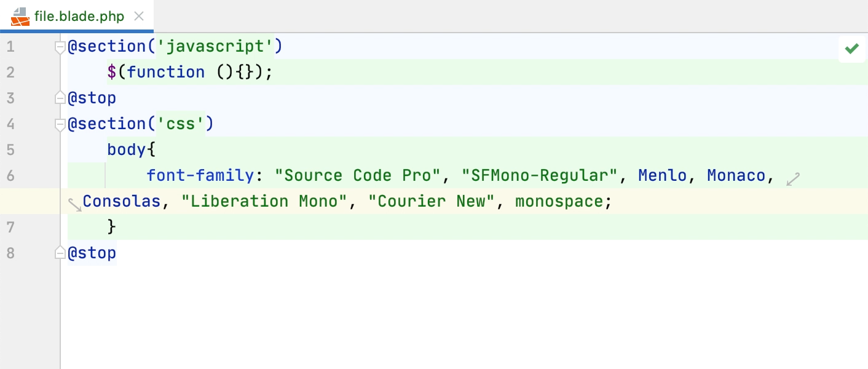The width and height of the screenshot is (868, 369).
Task: Click the fold-end marker beside line 8 @stop
Action: pyautogui.click(x=60, y=252)
